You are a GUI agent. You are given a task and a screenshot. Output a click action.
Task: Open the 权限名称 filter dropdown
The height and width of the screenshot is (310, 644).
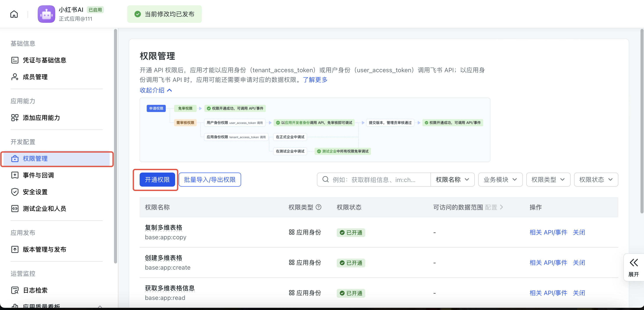click(452, 180)
